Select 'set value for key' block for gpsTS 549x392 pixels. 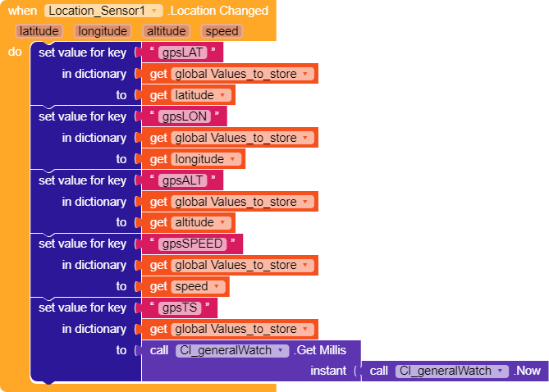point(82,308)
